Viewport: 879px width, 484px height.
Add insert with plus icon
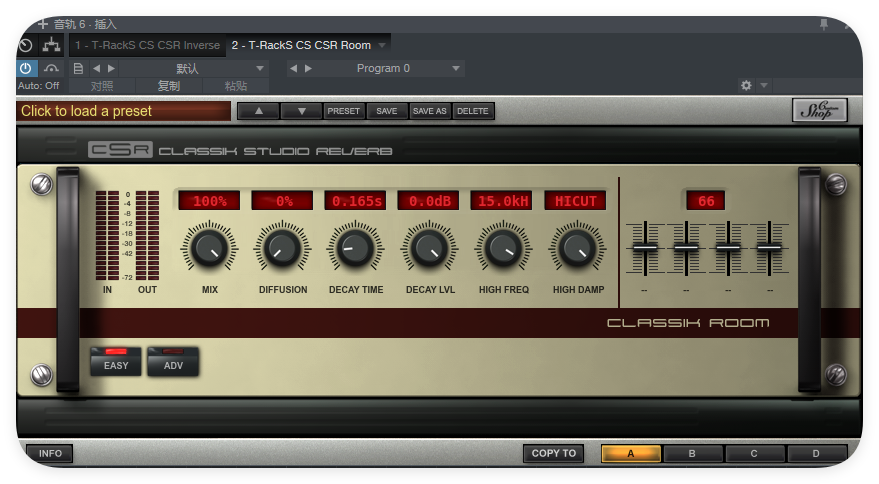click(x=43, y=24)
